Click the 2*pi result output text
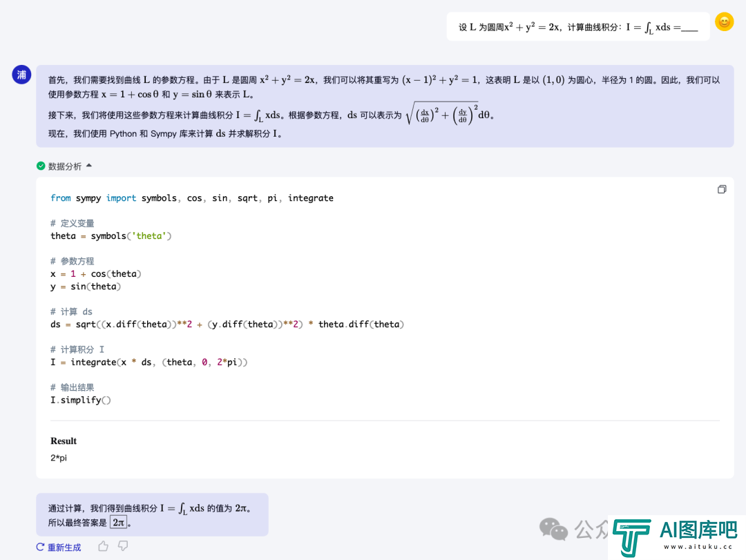746x560 pixels. [x=59, y=458]
